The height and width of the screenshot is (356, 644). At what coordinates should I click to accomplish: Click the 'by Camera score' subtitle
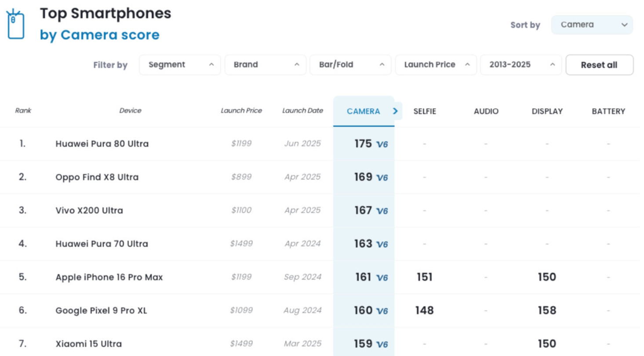(x=100, y=35)
